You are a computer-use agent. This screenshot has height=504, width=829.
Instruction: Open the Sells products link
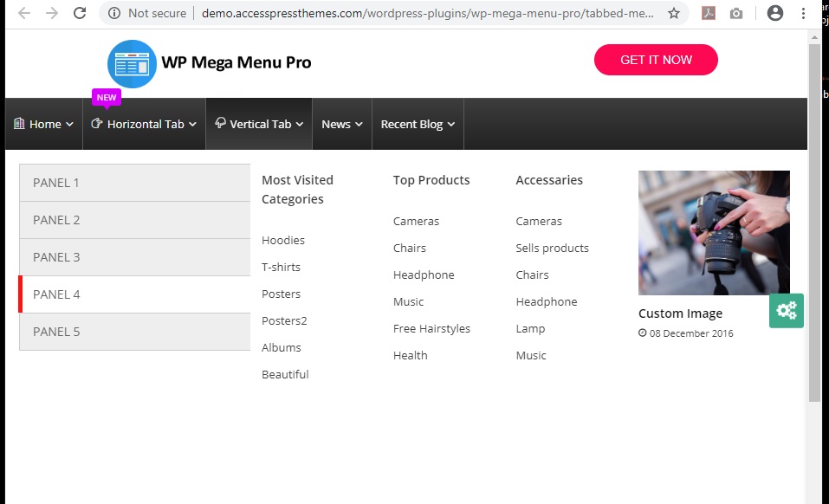(552, 249)
